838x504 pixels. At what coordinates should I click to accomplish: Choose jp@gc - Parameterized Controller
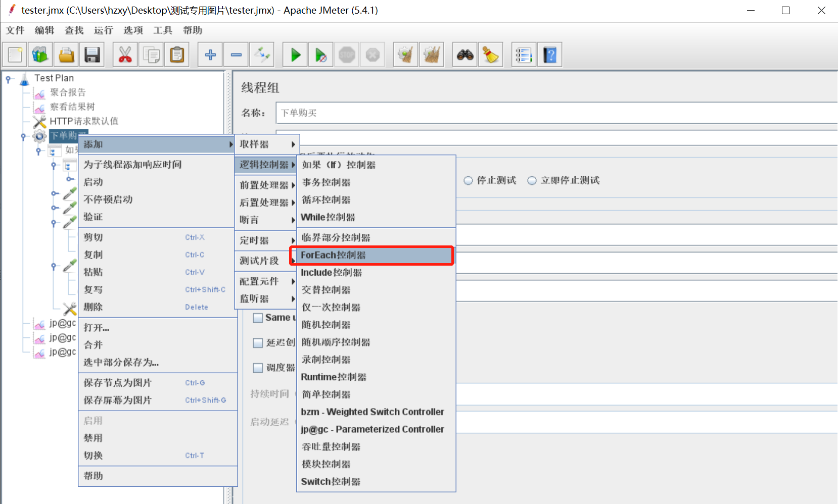[376, 429]
